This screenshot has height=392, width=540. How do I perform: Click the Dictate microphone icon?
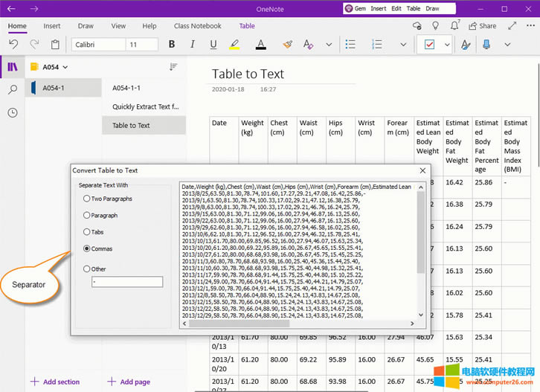point(486,45)
